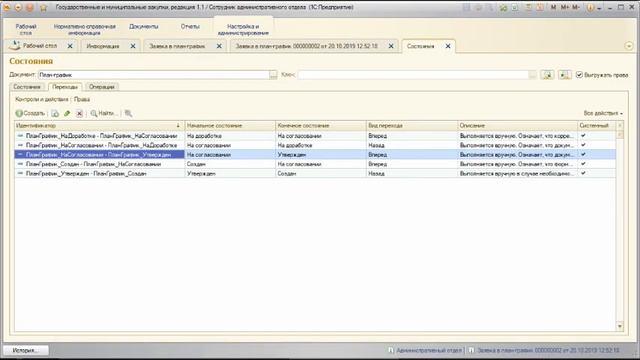Image resolution: width=640 pixels, height=360 pixels.
Task: Close the Заявка в план-график 000000002 tab
Action: pos(391,46)
